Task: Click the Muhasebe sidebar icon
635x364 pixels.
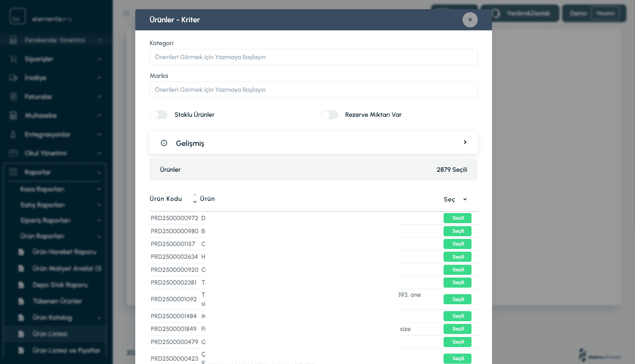Action: point(13,115)
